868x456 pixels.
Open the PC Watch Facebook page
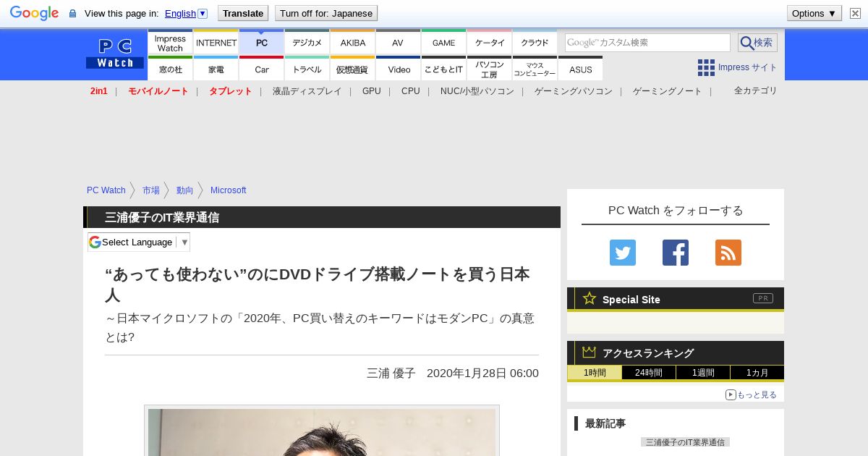pyautogui.click(x=676, y=253)
